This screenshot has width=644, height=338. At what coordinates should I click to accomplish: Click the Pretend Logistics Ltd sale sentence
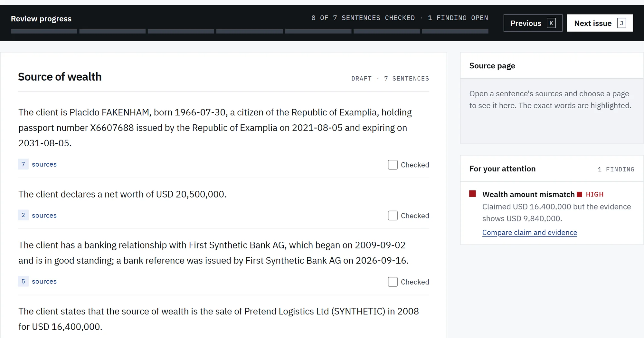[219, 319]
